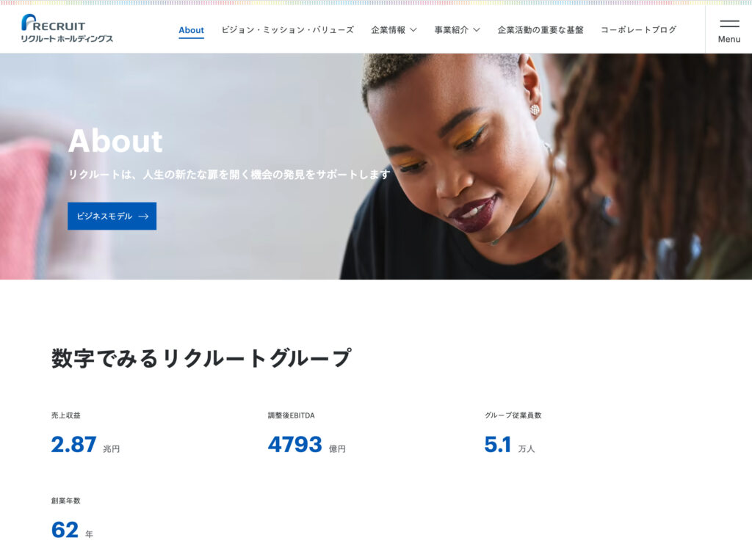This screenshot has height=560, width=752.
Task: Open ビジョン・ミッション・バリューズ menu item
Action: [x=287, y=30]
